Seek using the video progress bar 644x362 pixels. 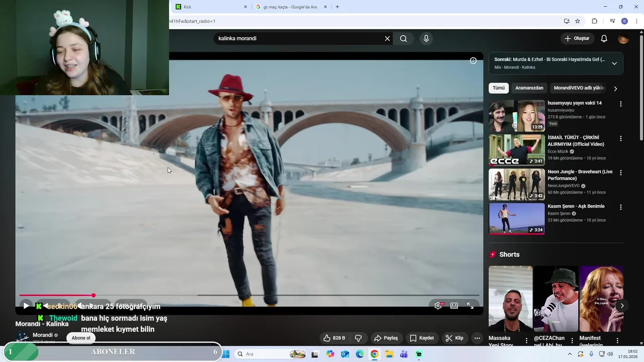pyautogui.click(x=250, y=295)
